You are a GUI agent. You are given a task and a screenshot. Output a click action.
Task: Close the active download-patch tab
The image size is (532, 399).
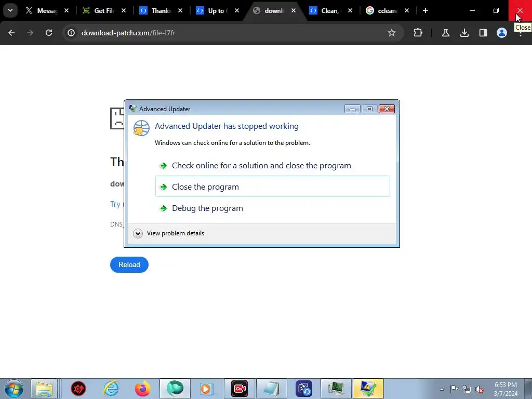294,10
